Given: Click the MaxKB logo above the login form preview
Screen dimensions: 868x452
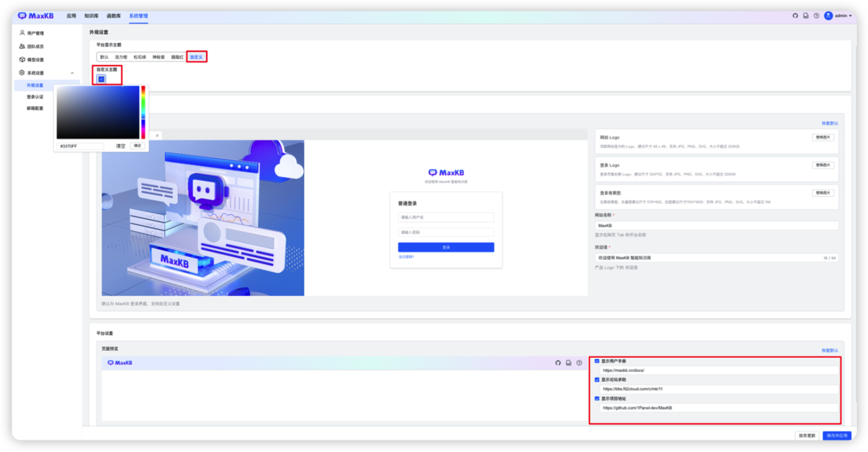Looking at the screenshot, I should click(x=446, y=173).
